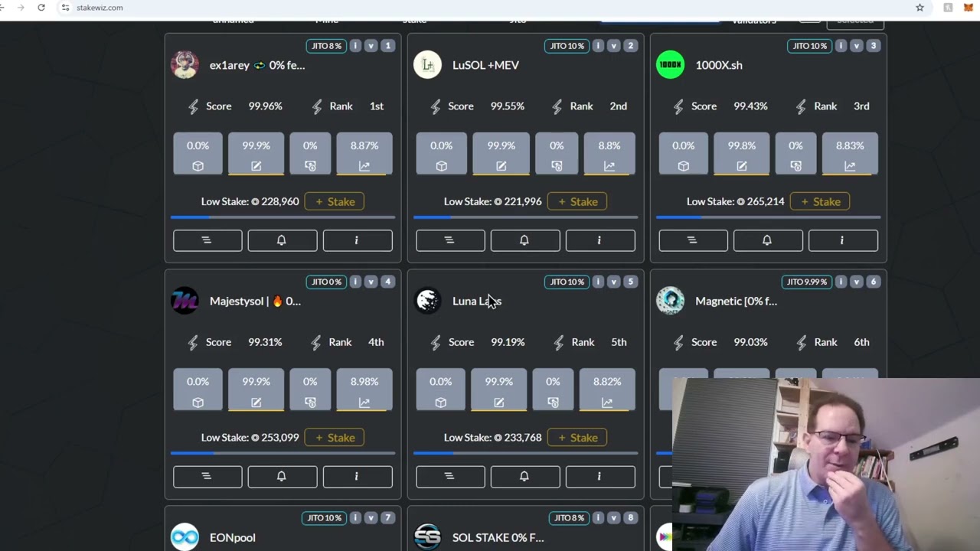Open alerts bell for Majestysol validator
The width and height of the screenshot is (980, 551).
click(282, 477)
